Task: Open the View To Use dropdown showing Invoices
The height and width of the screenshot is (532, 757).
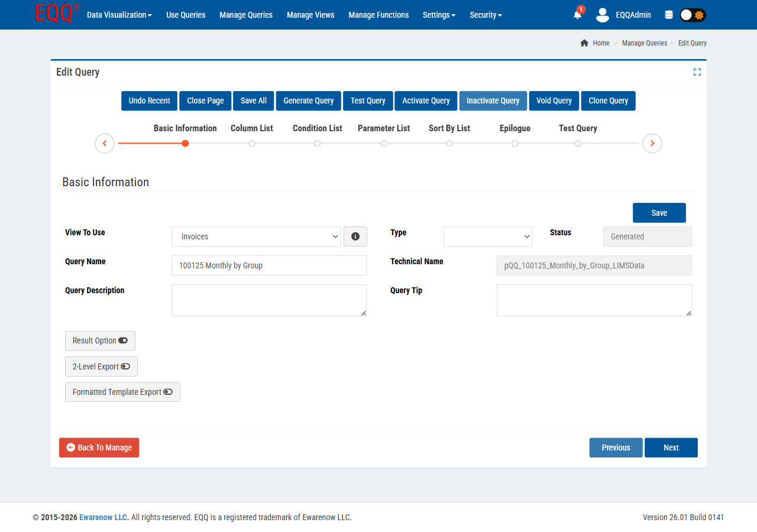Action: click(255, 236)
